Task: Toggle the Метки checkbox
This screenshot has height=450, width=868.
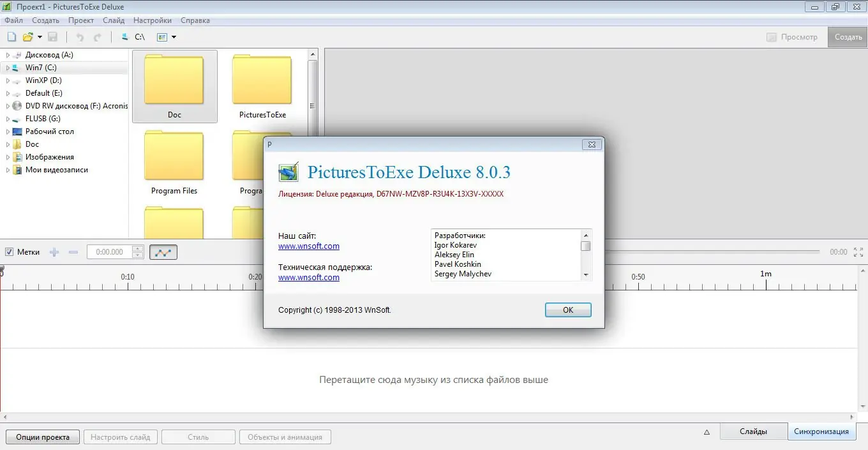Action: (x=9, y=252)
